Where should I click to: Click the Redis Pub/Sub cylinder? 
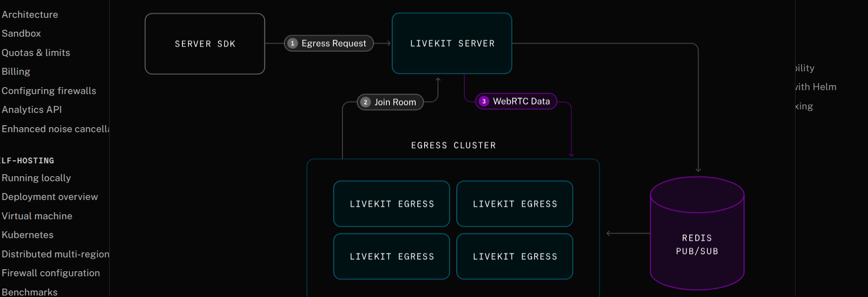pos(697,233)
